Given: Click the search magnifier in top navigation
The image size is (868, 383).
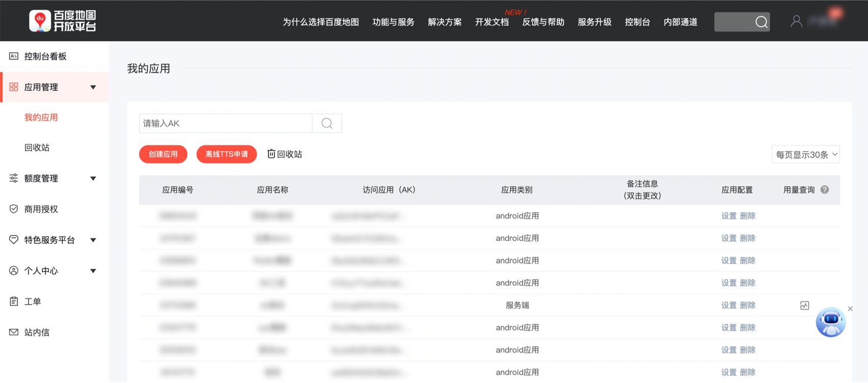Looking at the screenshot, I should coord(761,22).
